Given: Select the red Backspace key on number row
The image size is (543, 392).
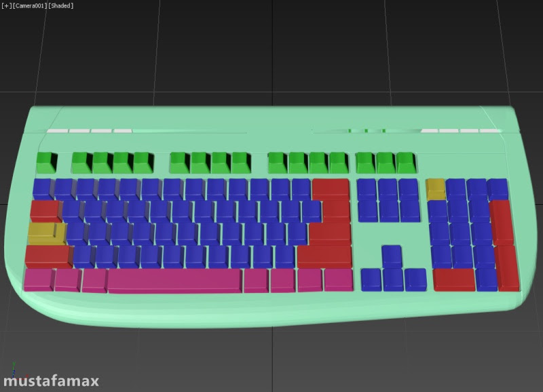Looking at the screenshot, I should (x=331, y=189).
